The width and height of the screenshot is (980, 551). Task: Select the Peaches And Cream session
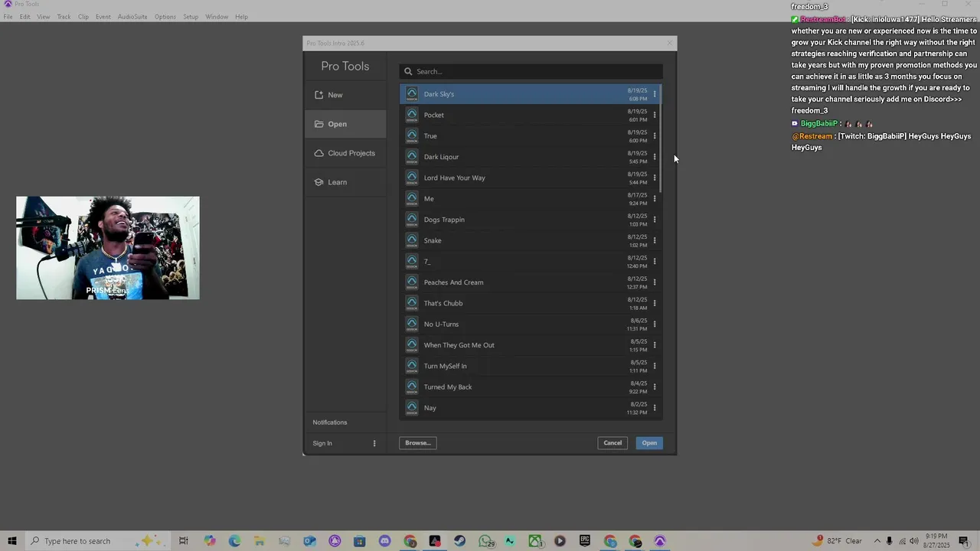[x=531, y=282]
